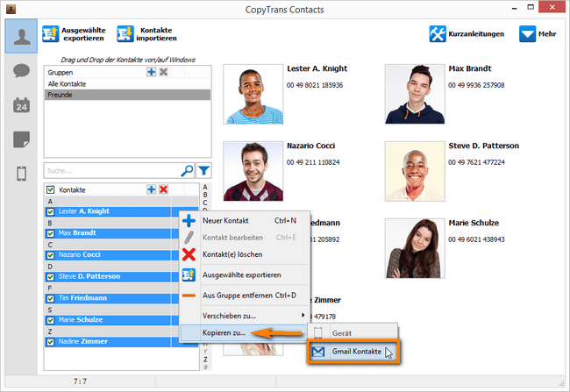Uncheck Tim Friedmann checkbox
This screenshot has width=570, height=392.
pyautogui.click(x=51, y=298)
